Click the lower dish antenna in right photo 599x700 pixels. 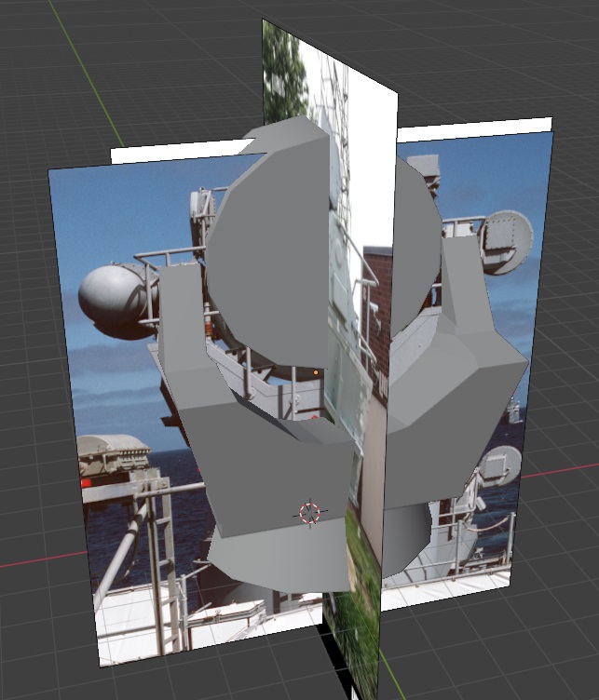tap(501, 467)
